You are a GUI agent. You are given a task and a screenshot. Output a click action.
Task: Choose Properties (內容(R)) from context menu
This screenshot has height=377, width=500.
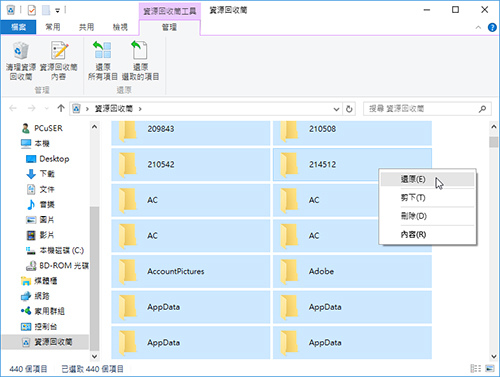(x=427, y=234)
